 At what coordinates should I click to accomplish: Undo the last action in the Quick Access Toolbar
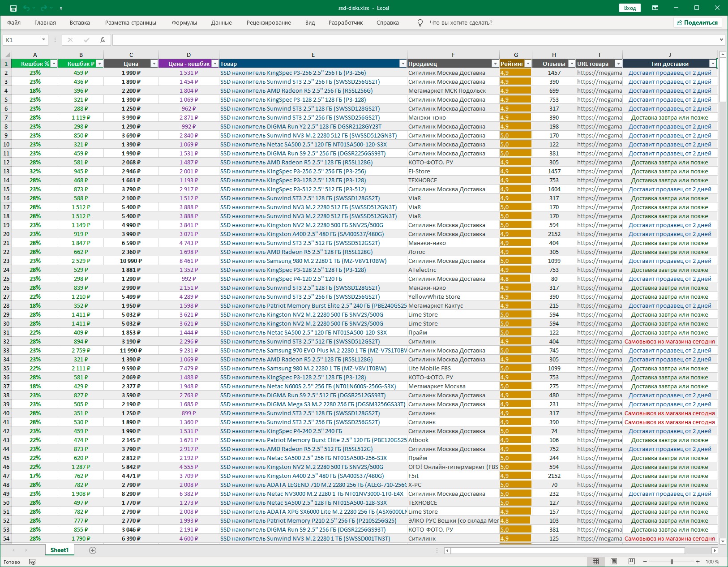point(26,8)
